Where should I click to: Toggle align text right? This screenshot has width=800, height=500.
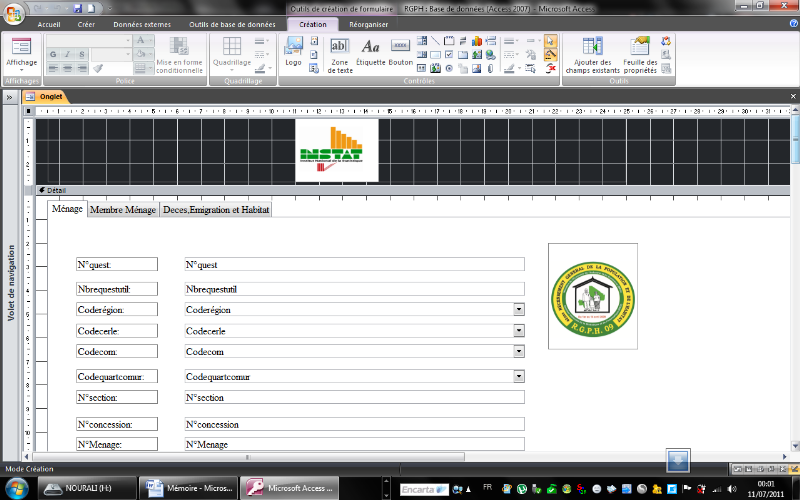82,68
